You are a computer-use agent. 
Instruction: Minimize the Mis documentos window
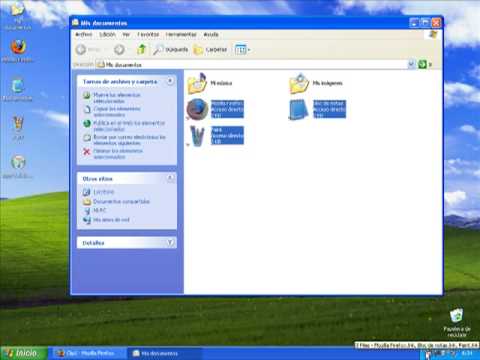coord(414,23)
